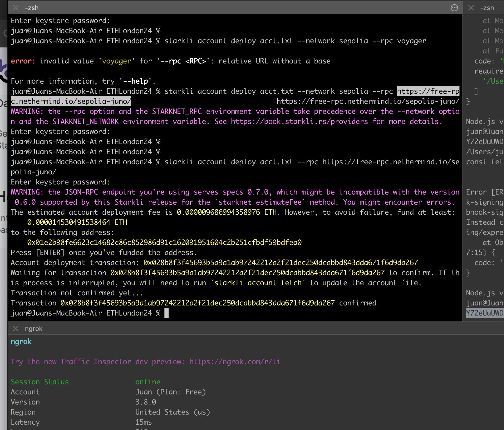The height and width of the screenshot is (430, 504).
Task: Click the 'Account' label in ngrok
Action: (x=25, y=392)
